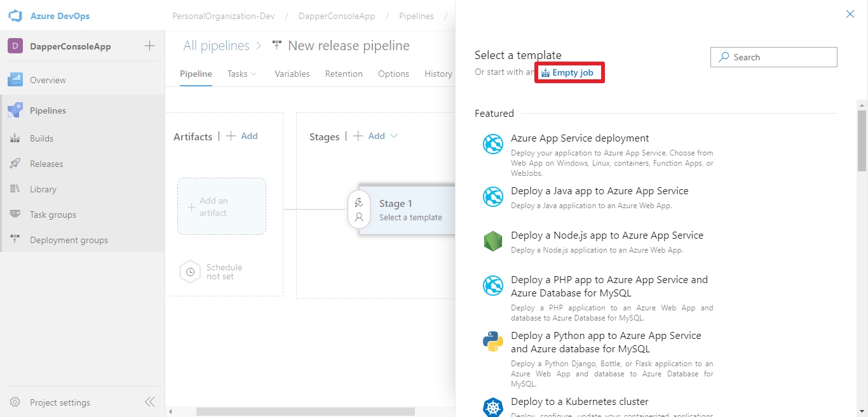
Task: Click the Empty job link
Action: pos(567,72)
